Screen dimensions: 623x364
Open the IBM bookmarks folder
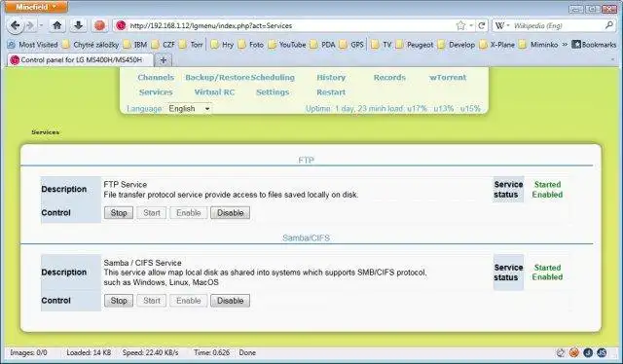135,45
